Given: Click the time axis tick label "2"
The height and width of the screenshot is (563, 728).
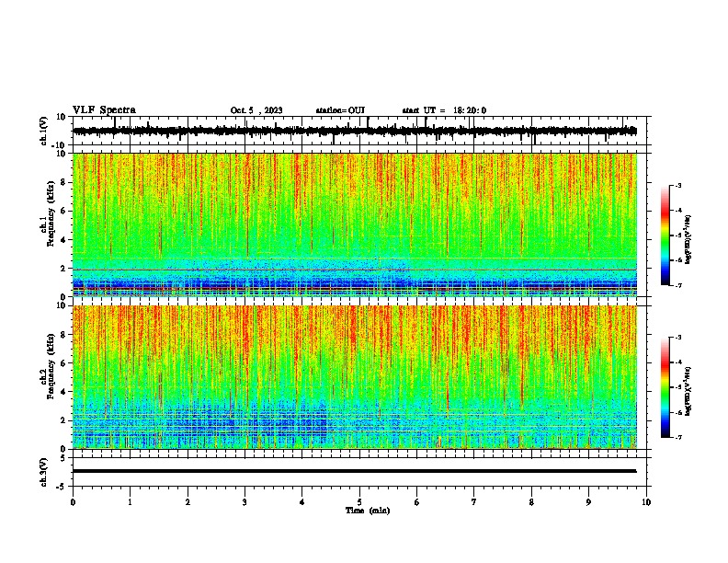Looking at the screenshot, I should tap(188, 502).
